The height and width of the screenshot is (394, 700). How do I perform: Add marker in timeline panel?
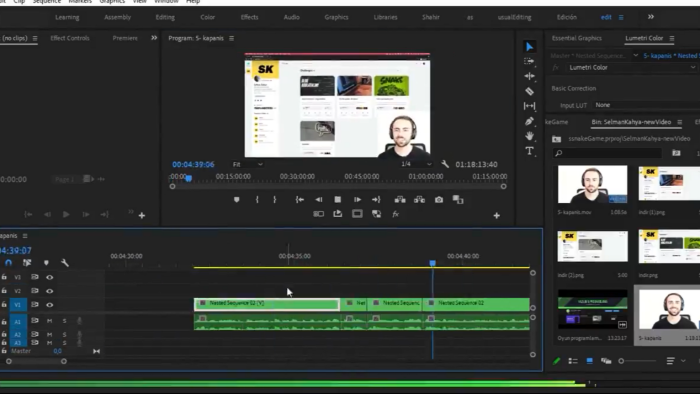point(46,263)
